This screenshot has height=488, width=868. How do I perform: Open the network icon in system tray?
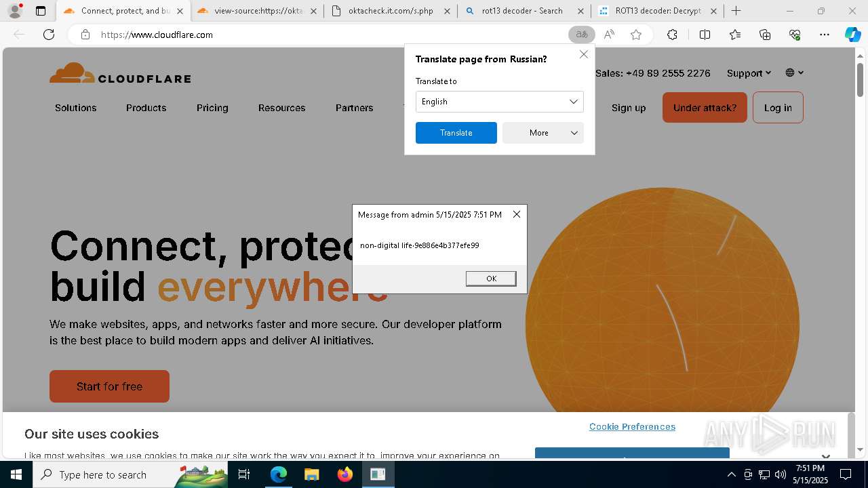[x=764, y=474]
